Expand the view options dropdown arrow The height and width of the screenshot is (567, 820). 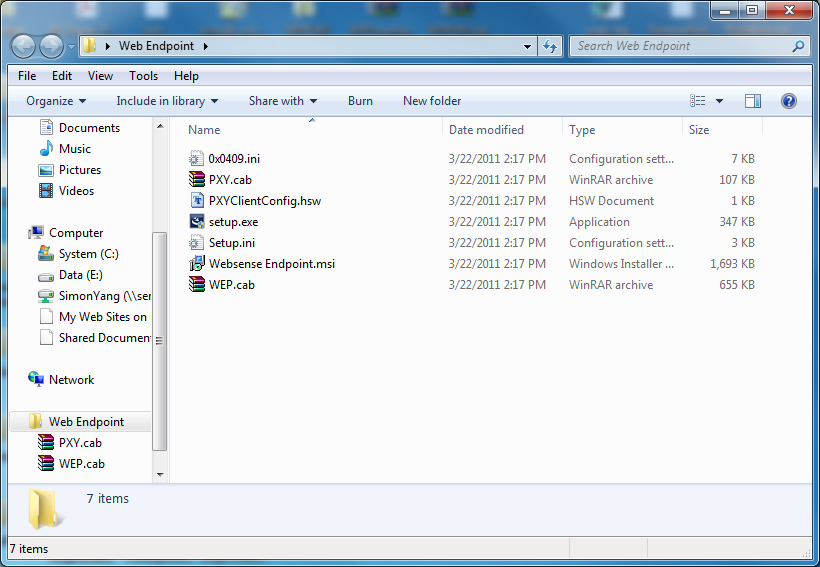coord(719,101)
